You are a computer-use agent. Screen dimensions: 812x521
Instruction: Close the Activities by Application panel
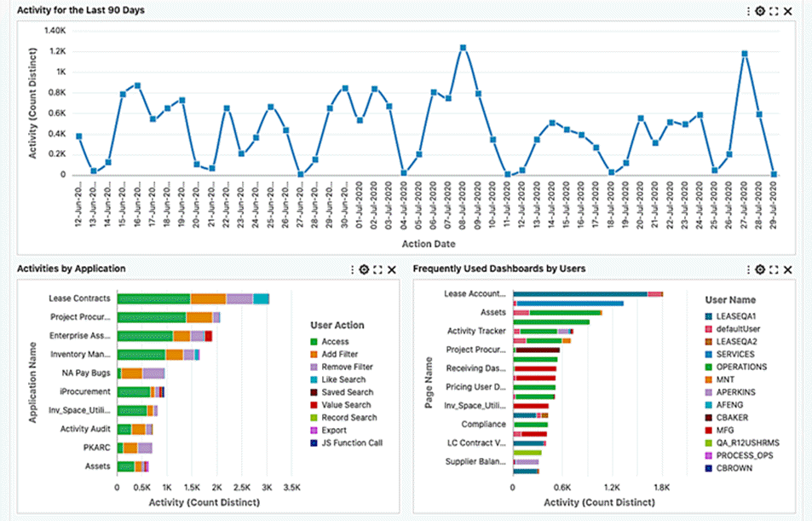click(392, 269)
